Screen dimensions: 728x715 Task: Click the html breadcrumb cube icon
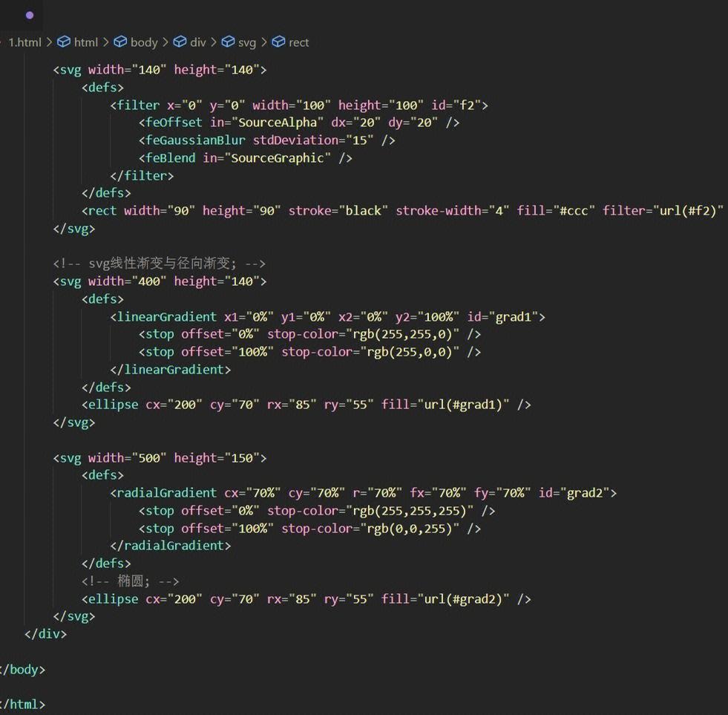64,42
